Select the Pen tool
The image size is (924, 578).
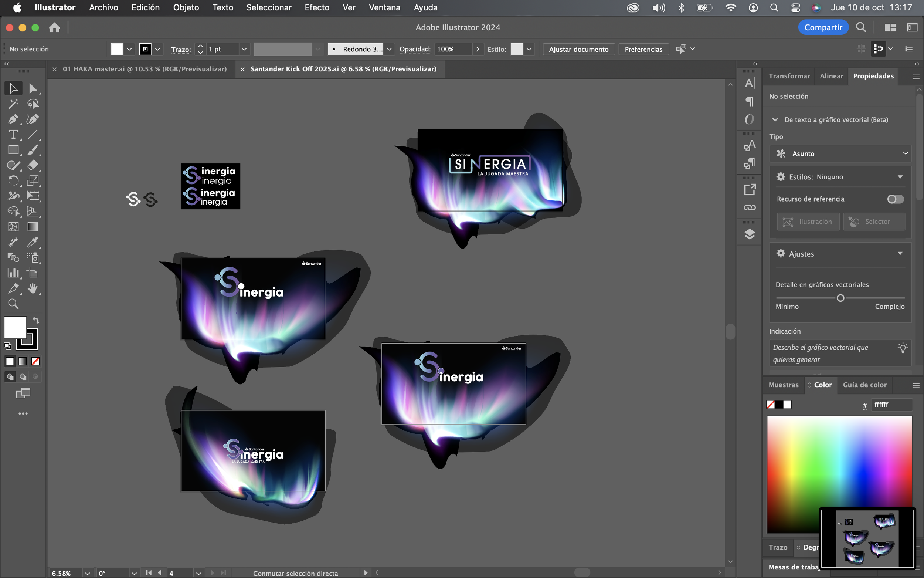tap(13, 119)
